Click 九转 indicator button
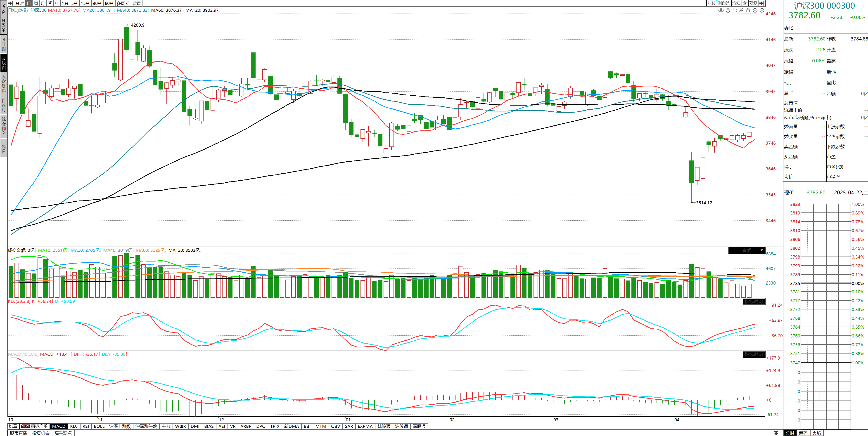Image resolution: width=868 pixels, height=436 pixels. point(711,3)
